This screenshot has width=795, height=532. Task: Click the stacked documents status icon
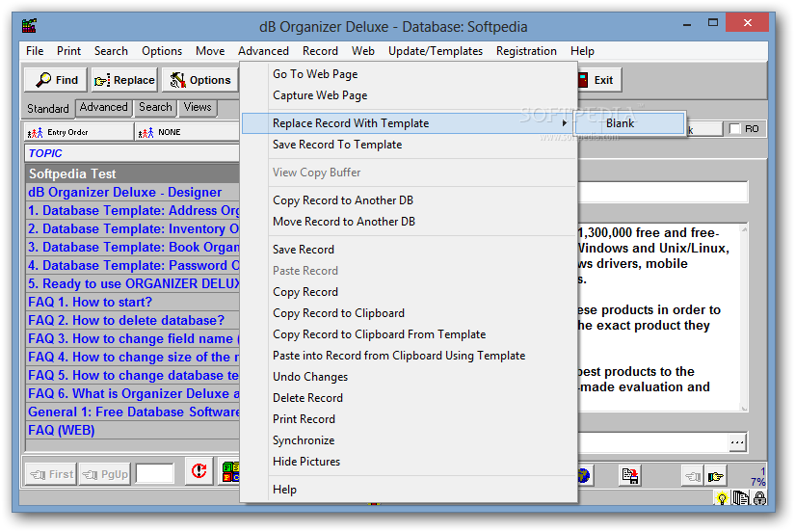click(x=740, y=498)
